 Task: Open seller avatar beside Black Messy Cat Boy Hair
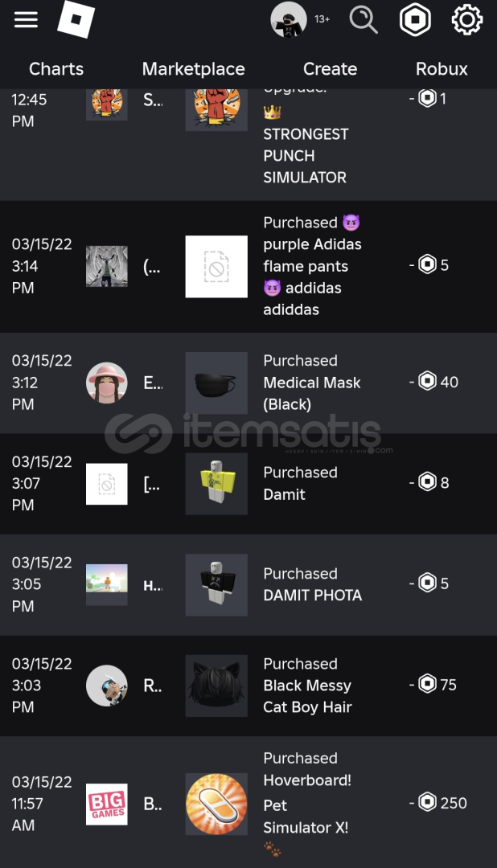107,686
